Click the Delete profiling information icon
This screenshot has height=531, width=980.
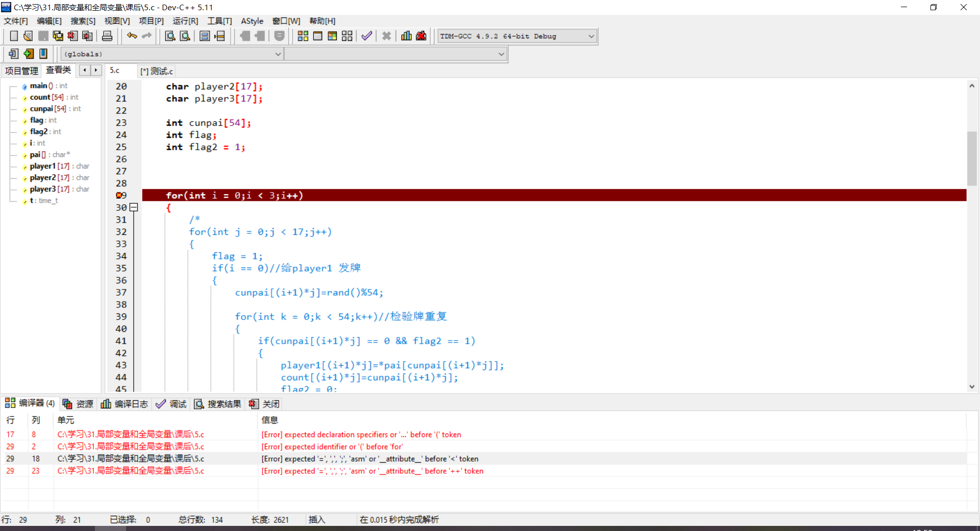tap(421, 36)
